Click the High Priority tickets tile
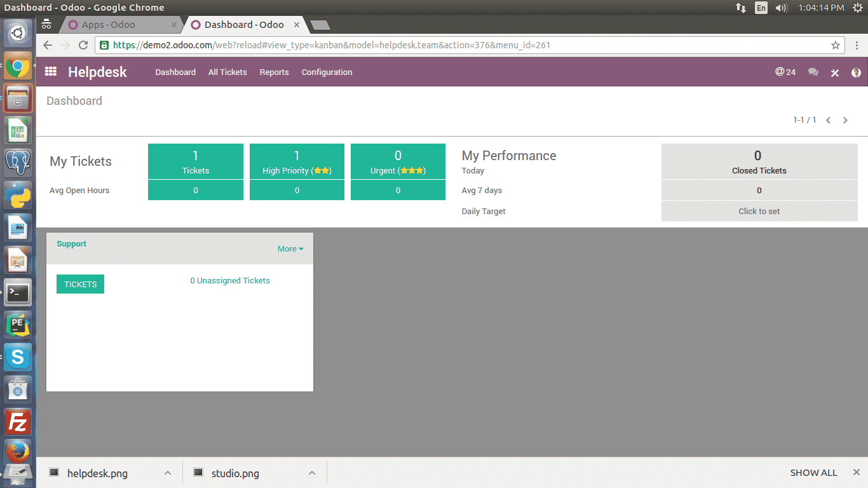Screen dimensions: 868x488 297,161
